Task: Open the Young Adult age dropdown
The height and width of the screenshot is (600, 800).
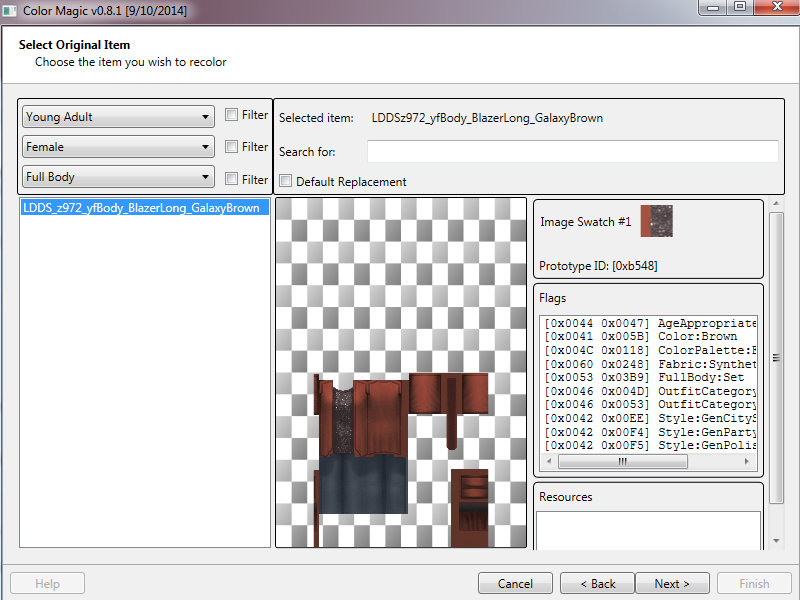Action: pos(118,117)
